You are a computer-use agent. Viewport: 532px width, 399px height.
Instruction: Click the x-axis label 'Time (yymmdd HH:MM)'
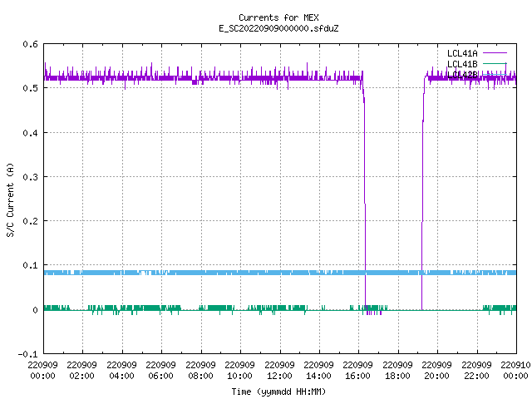pyautogui.click(x=278, y=392)
